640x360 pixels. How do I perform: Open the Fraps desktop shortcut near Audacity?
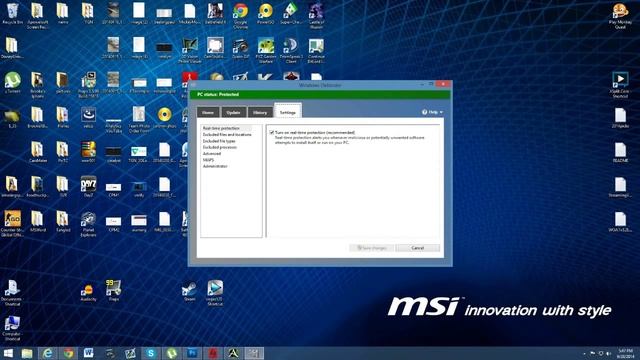[x=113, y=291]
